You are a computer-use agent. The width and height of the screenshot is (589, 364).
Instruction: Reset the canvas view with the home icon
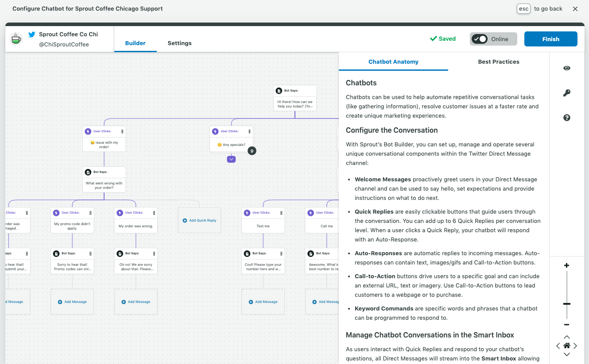coord(566,345)
